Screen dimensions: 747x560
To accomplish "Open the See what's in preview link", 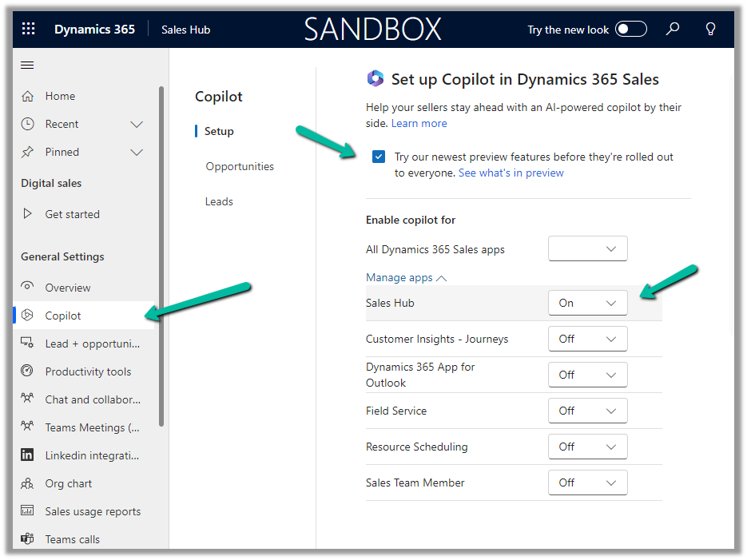I will coord(511,173).
